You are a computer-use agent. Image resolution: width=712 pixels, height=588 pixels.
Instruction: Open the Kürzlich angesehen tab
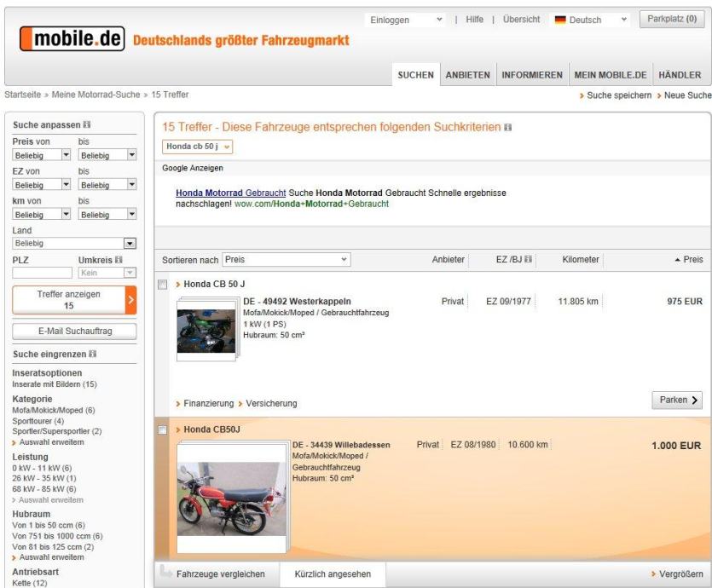[x=333, y=574]
